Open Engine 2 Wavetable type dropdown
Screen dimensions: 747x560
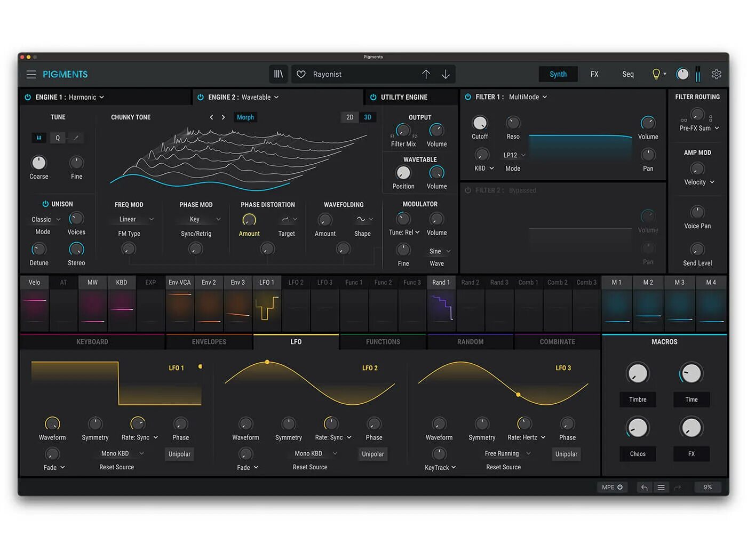click(260, 97)
